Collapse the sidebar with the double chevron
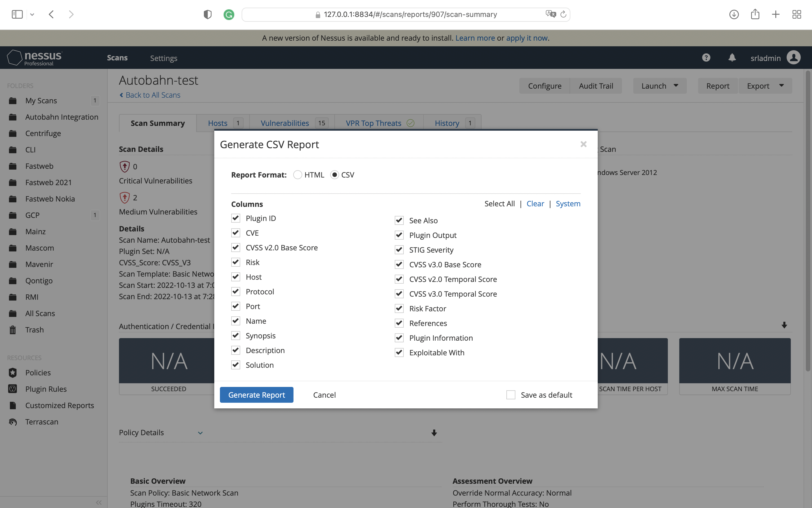Screen dimensions: 812x508 click(99, 502)
